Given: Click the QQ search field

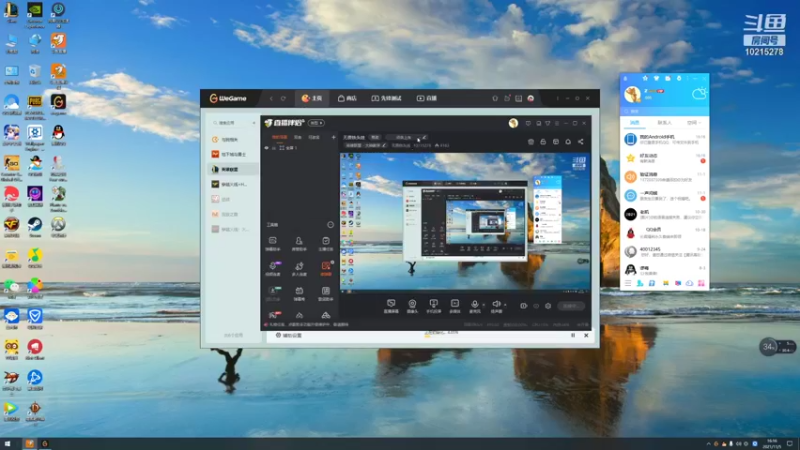Looking at the screenshot, I should coord(664,111).
